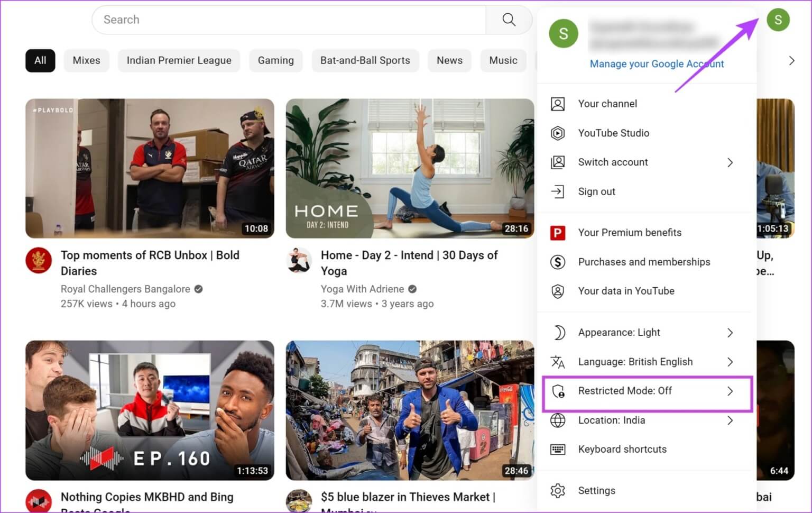
Task: Open the Thieves Market video thumbnail
Action: 410,410
